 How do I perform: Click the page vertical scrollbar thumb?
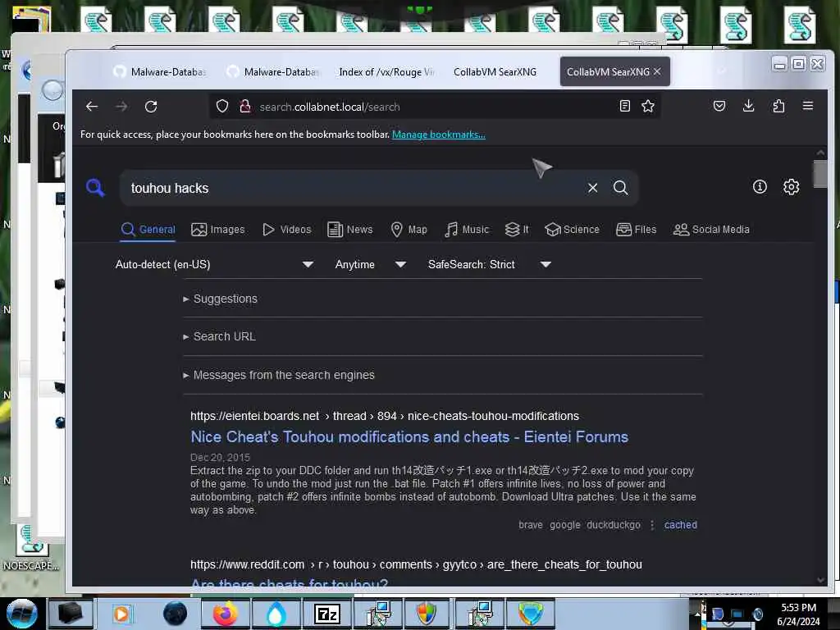(x=820, y=174)
